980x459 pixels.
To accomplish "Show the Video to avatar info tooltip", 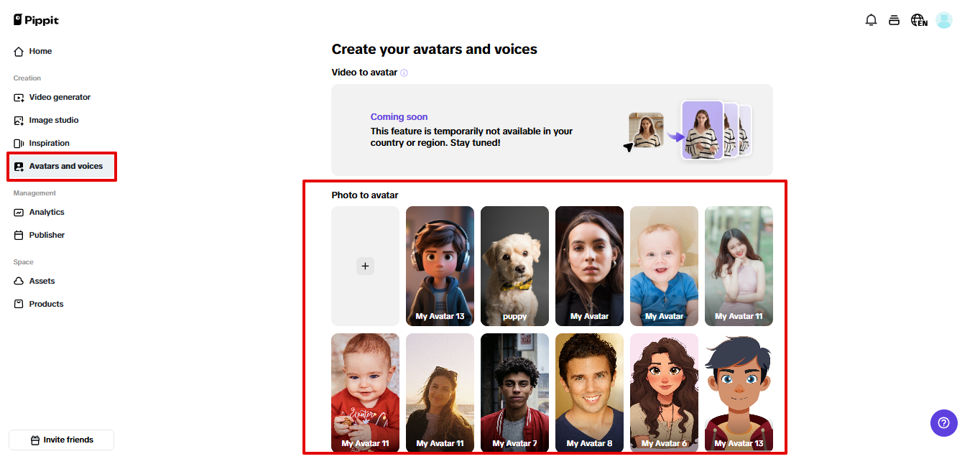I will [405, 73].
